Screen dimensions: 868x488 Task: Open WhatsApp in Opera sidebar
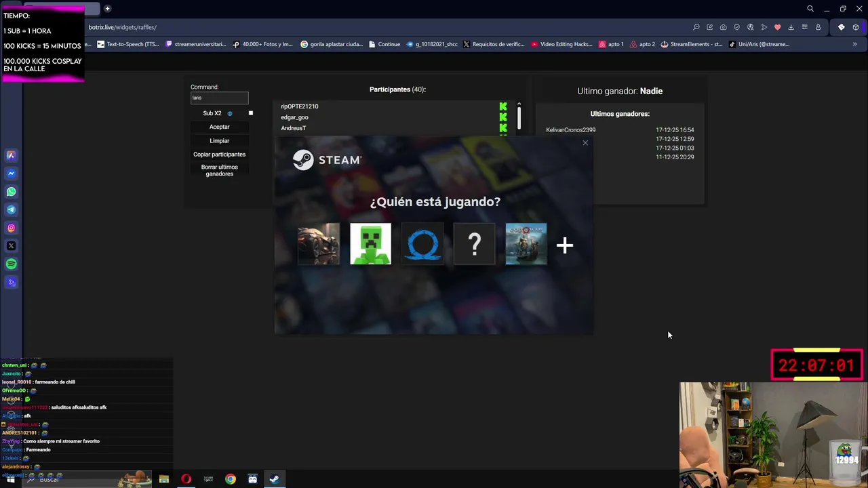click(11, 192)
